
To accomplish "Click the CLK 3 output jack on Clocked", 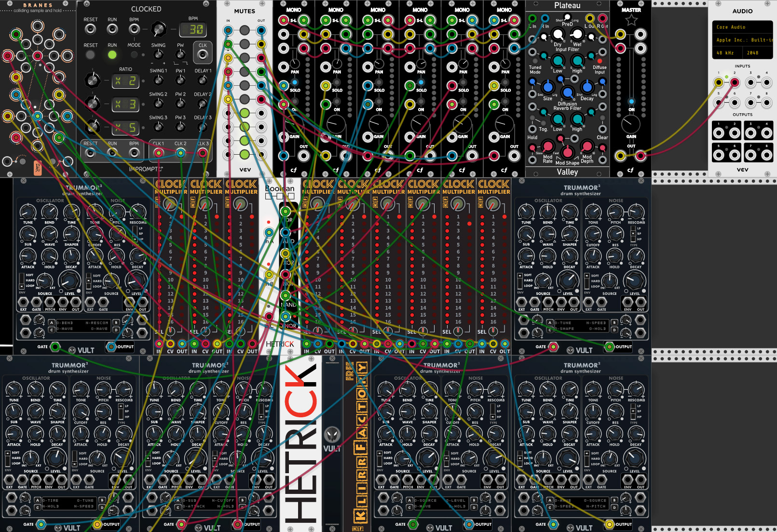I will (203, 153).
